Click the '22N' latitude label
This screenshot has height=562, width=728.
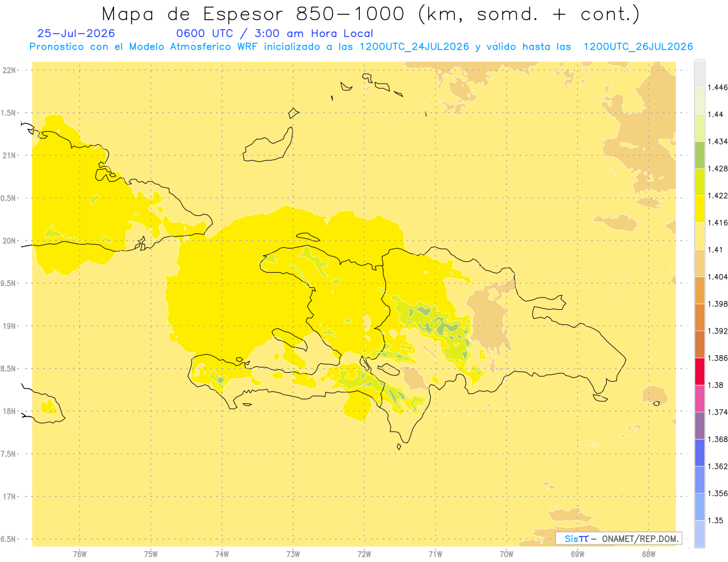click(10, 70)
